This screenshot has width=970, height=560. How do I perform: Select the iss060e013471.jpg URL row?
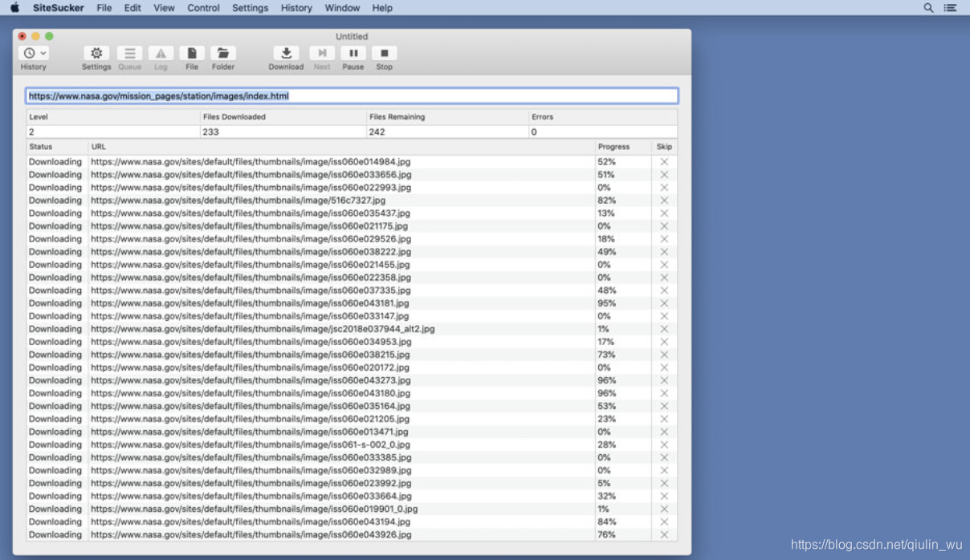352,432
